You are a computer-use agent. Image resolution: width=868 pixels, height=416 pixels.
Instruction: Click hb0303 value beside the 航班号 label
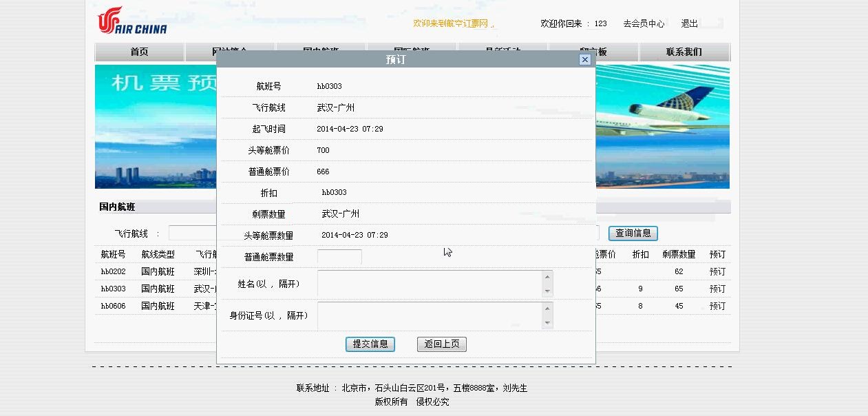pyautogui.click(x=330, y=86)
